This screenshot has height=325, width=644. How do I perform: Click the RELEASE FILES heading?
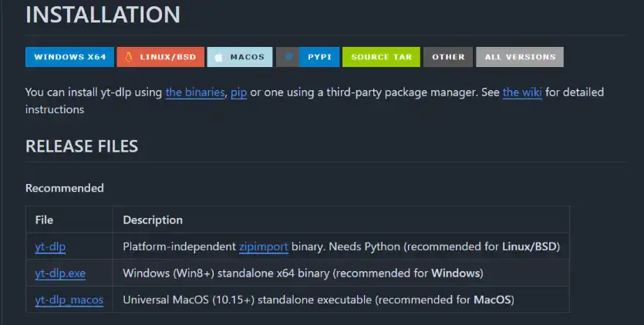pyautogui.click(x=82, y=146)
